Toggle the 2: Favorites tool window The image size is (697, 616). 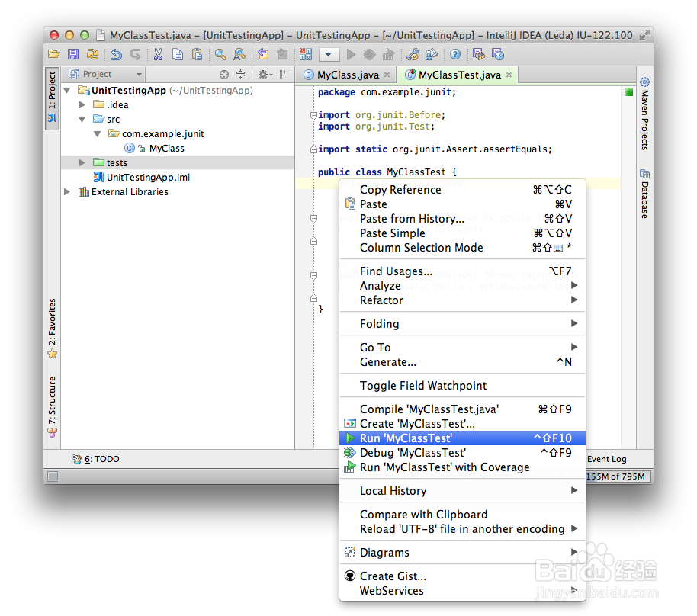[x=52, y=328]
